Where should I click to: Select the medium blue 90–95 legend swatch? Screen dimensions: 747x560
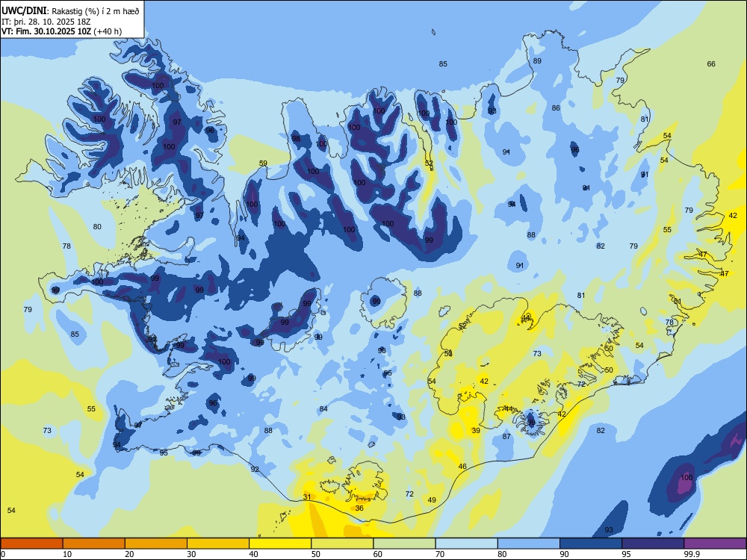pos(591,544)
